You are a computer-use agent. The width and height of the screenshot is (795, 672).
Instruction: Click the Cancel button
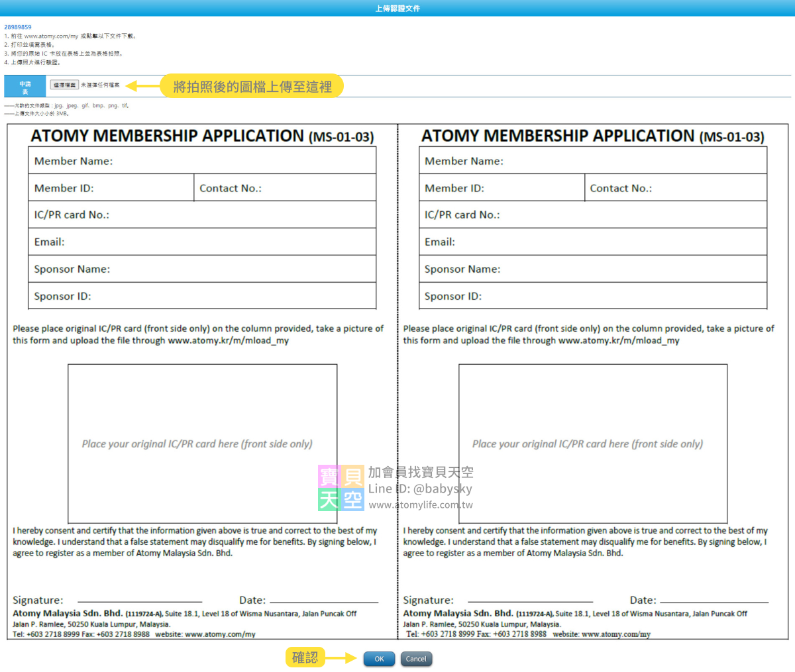[416, 659]
